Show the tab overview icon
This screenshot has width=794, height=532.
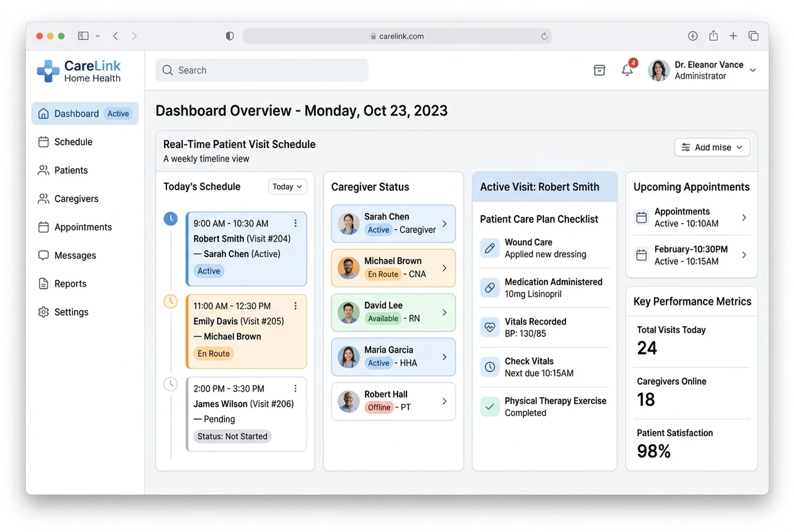click(x=753, y=36)
